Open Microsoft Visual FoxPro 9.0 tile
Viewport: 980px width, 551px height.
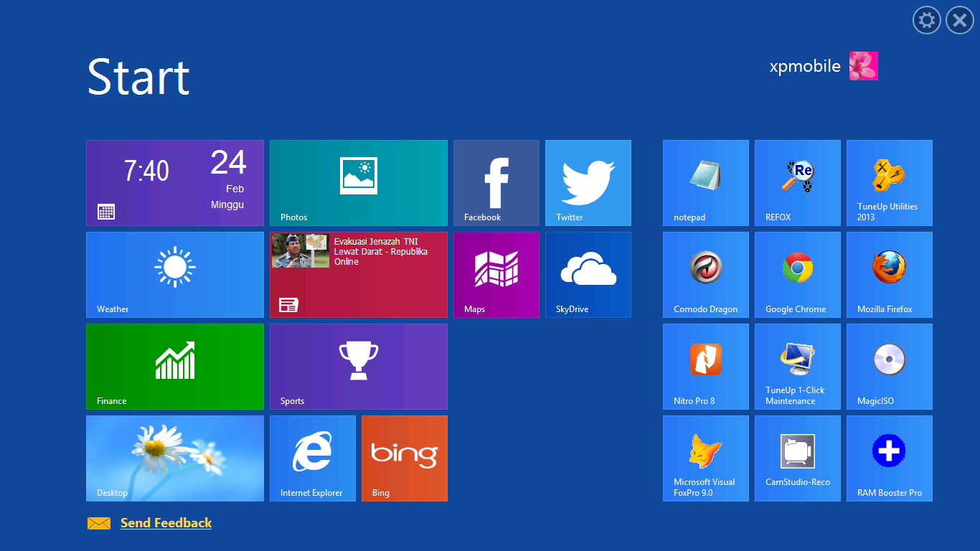click(x=706, y=458)
